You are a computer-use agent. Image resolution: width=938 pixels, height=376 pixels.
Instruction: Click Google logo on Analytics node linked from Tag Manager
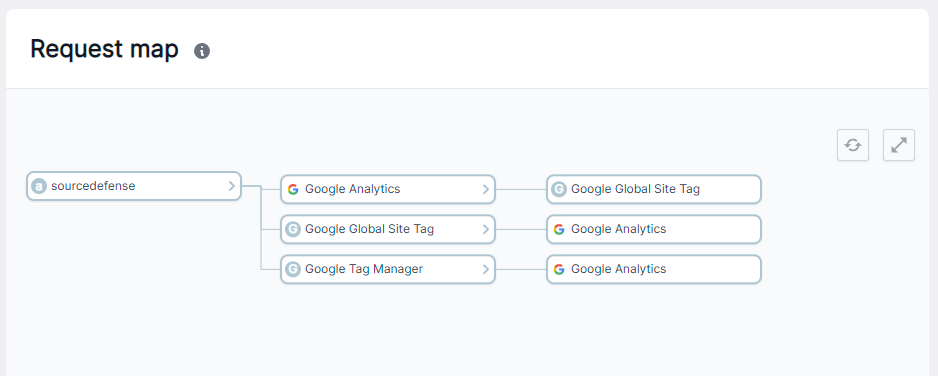[x=559, y=270]
